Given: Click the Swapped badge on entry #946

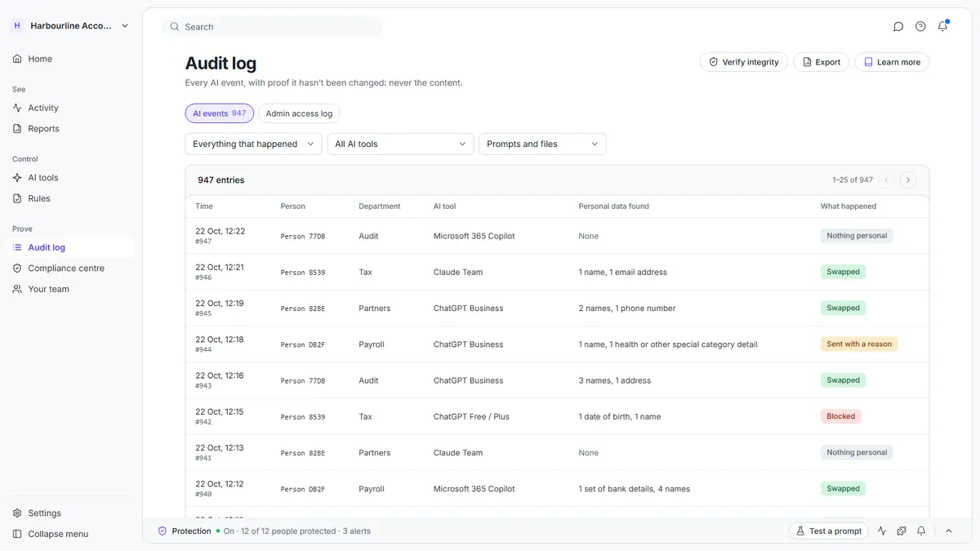Looking at the screenshot, I should [x=843, y=272].
